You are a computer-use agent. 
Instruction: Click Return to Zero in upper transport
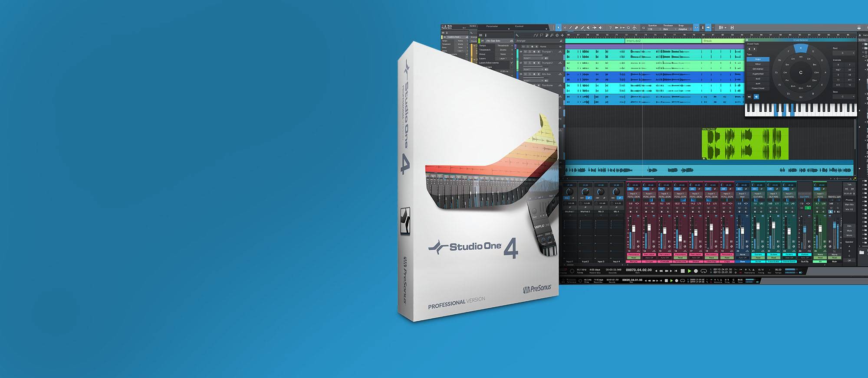click(x=676, y=271)
